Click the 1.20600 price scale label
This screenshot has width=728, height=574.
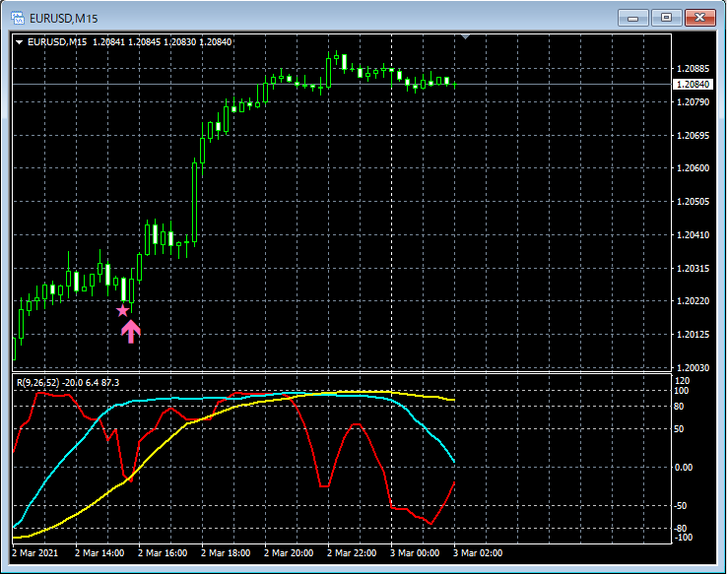click(x=693, y=168)
